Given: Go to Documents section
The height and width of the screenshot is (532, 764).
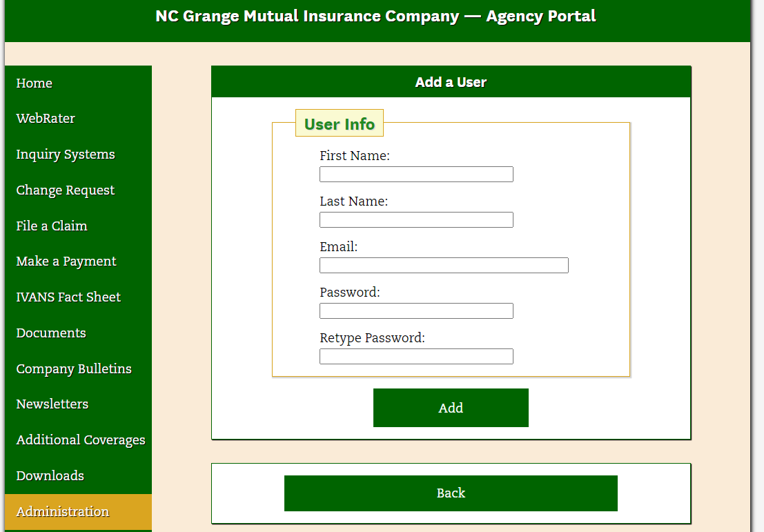Looking at the screenshot, I should [x=51, y=333].
